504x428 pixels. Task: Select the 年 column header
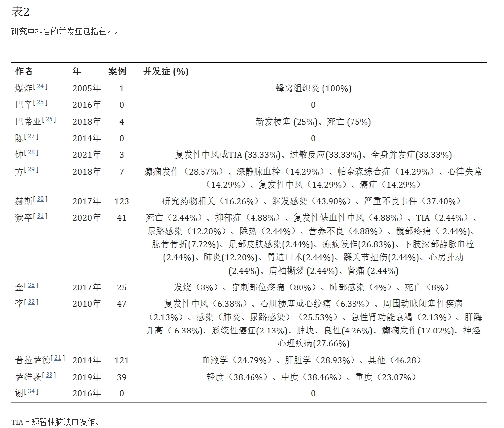pyautogui.click(x=75, y=71)
